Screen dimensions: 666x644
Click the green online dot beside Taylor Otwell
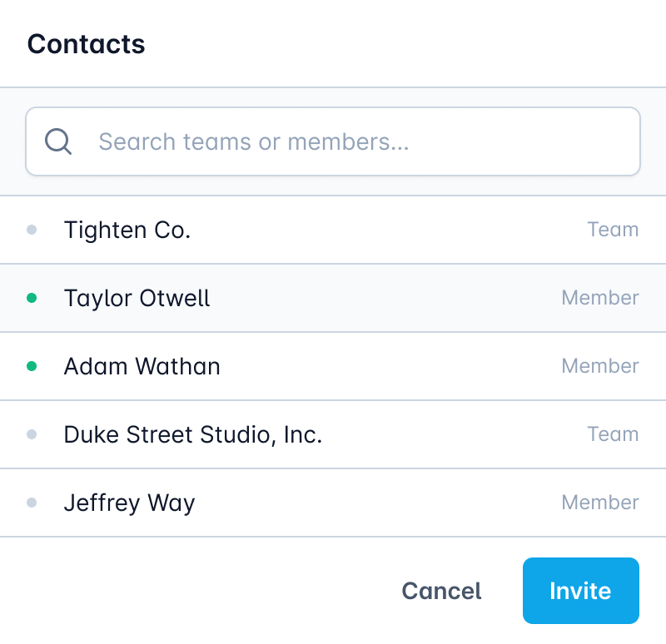tap(32, 298)
